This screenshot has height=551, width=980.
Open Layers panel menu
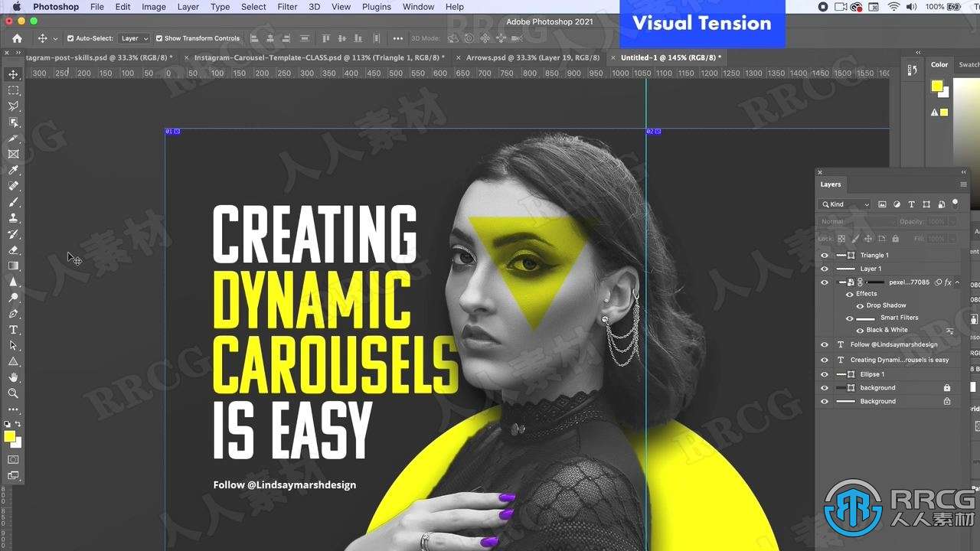963,184
